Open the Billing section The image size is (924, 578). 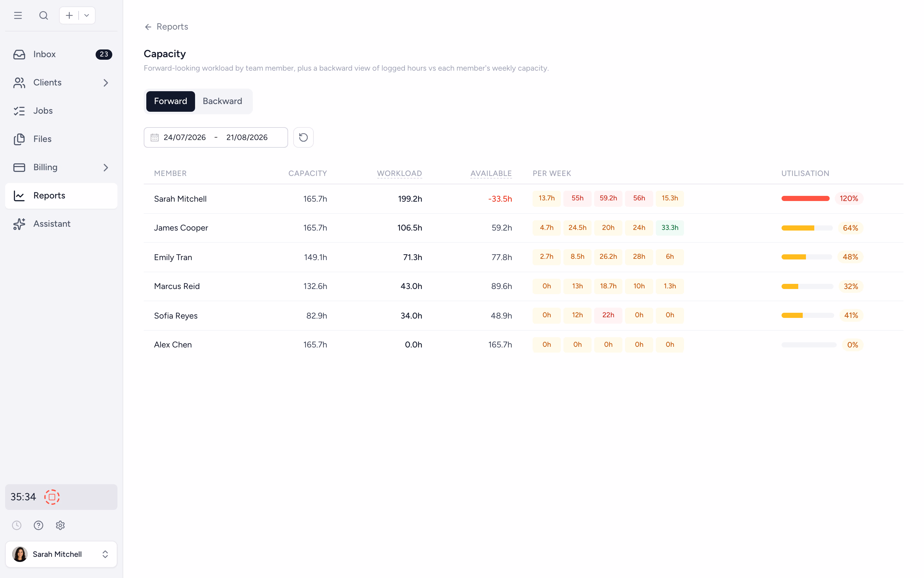(x=61, y=167)
